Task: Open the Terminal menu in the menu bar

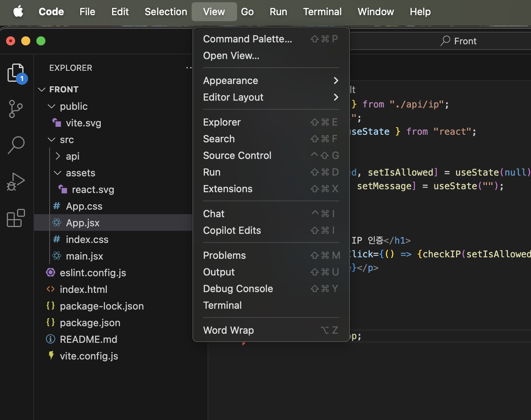Action: (322, 12)
